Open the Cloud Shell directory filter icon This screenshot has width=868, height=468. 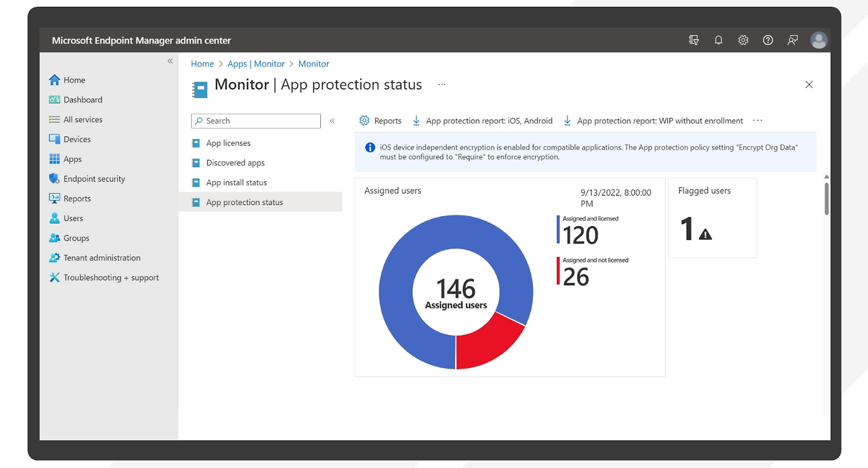pos(693,40)
